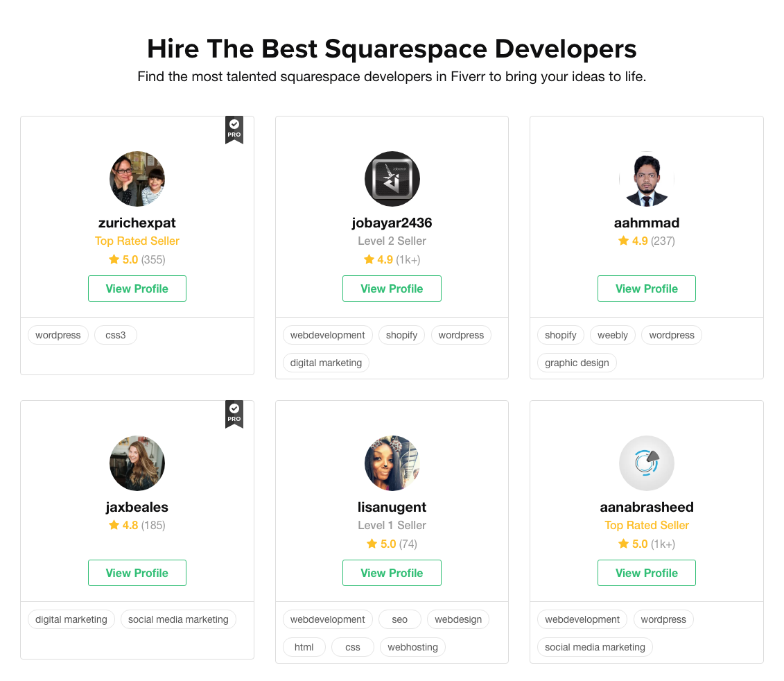784x681 pixels.
Task: Click the (185) review count
Action: click(153, 525)
